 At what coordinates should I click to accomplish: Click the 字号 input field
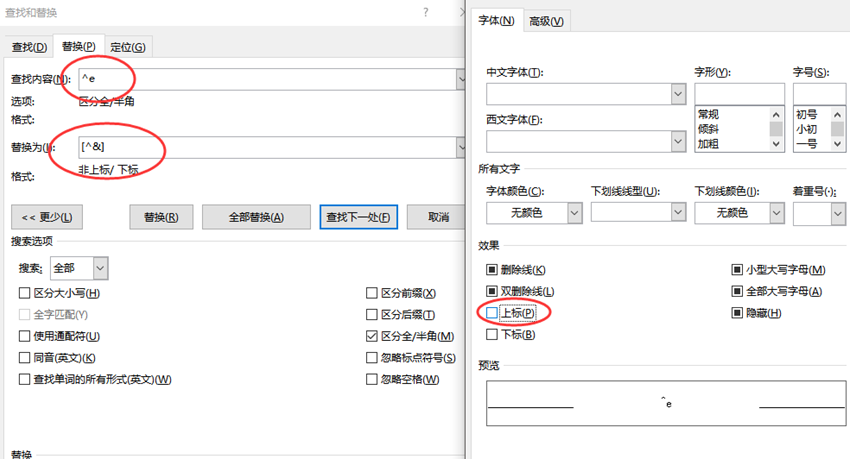(819, 94)
